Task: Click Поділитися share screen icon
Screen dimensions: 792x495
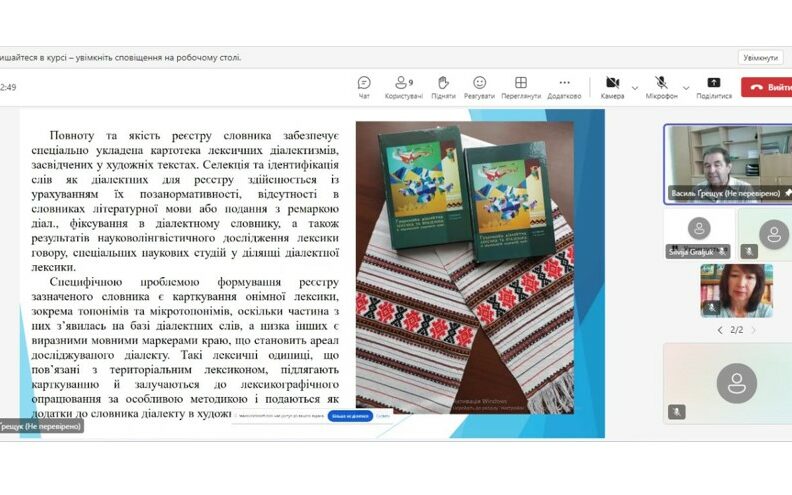Action: click(x=713, y=86)
